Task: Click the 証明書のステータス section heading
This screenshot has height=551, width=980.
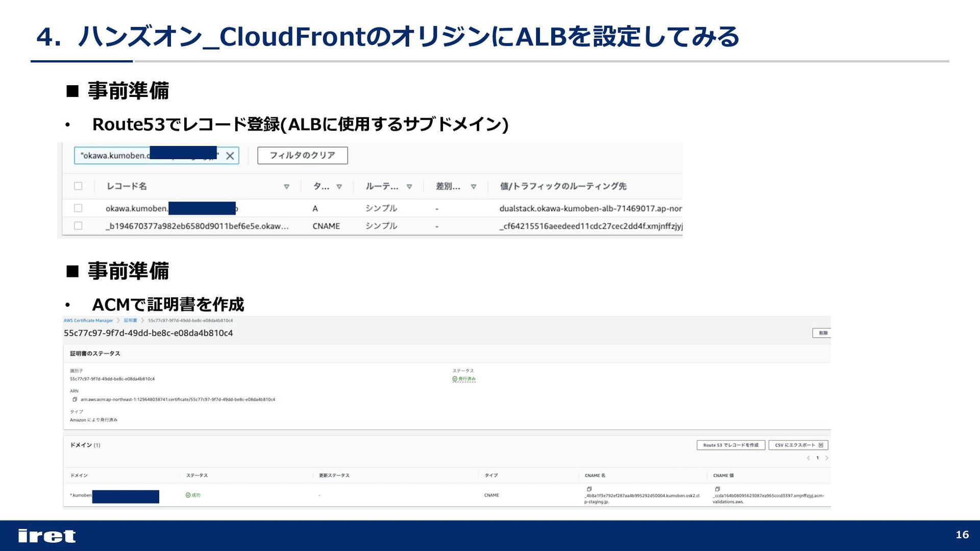Action: (x=95, y=354)
